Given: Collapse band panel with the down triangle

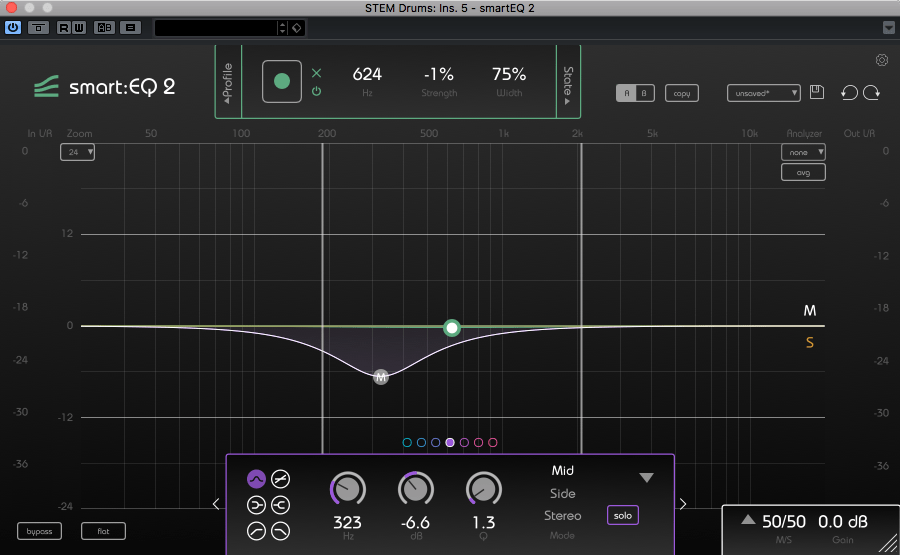Looking at the screenshot, I should (x=646, y=478).
